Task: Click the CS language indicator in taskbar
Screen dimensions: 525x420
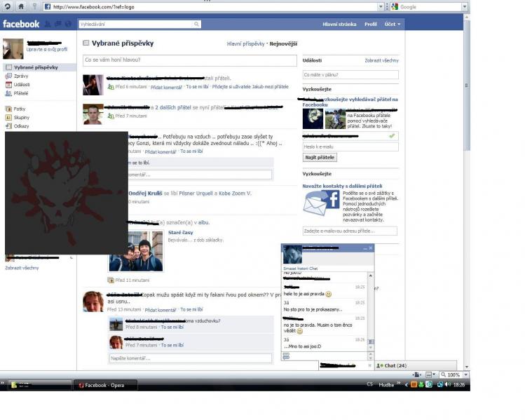Action: 369,384
